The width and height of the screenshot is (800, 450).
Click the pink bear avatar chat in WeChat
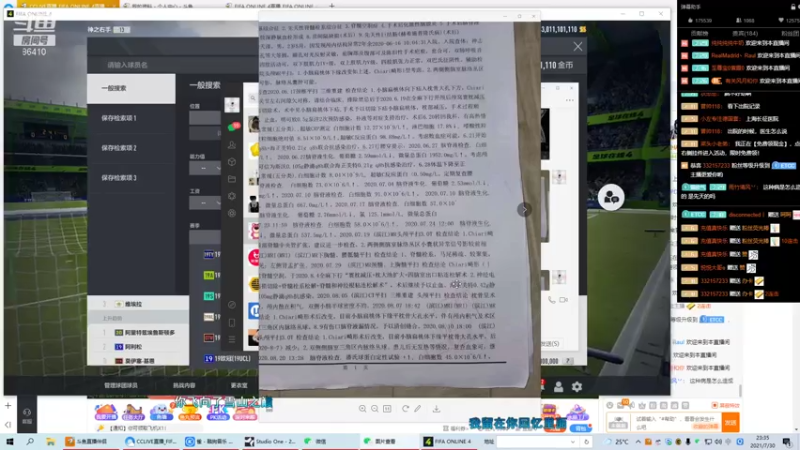(x=254, y=231)
